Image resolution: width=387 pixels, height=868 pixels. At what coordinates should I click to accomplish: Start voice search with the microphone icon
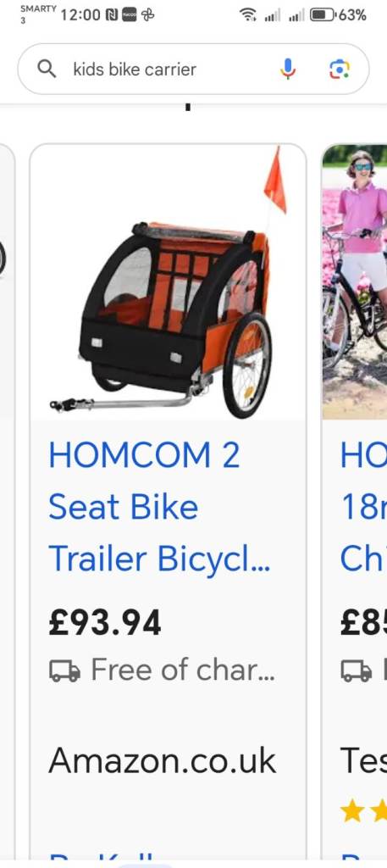[287, 69]
